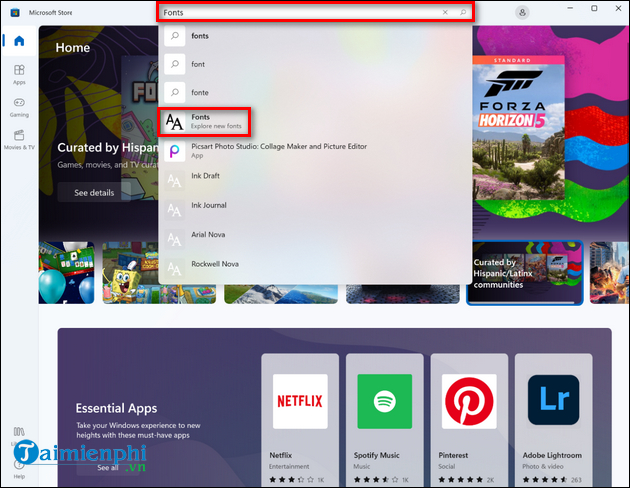Maximize the Microsoft Store window
Screen dimensions: 630x488
pos(594,8)
